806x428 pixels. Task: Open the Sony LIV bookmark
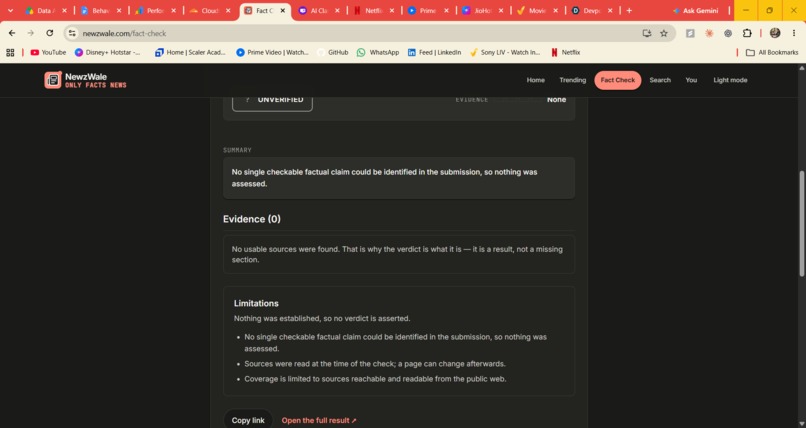(x=505, y=52)
